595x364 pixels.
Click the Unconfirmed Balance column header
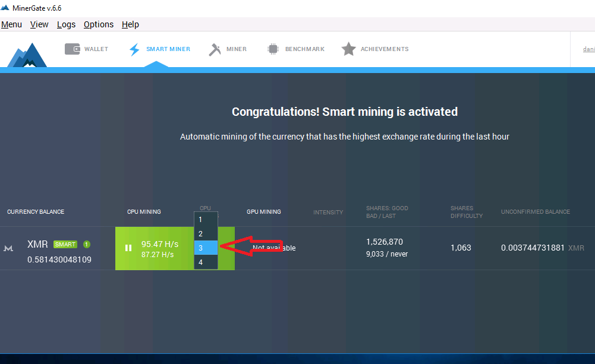[x=536, y=211]
